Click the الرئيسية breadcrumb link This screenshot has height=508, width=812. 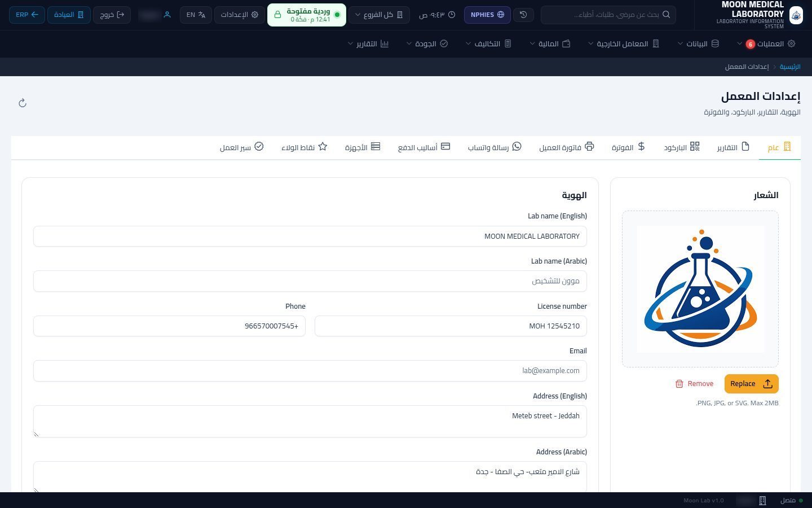(790, 67)
